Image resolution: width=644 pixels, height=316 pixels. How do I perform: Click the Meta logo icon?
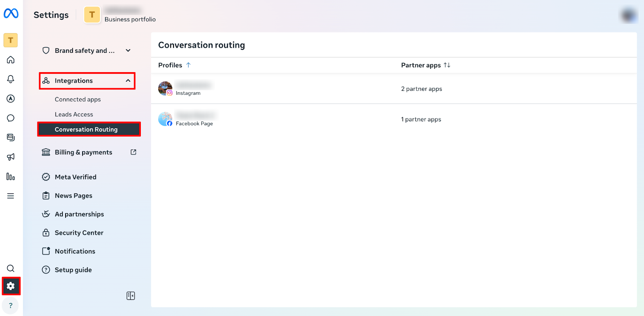(11, 14)
